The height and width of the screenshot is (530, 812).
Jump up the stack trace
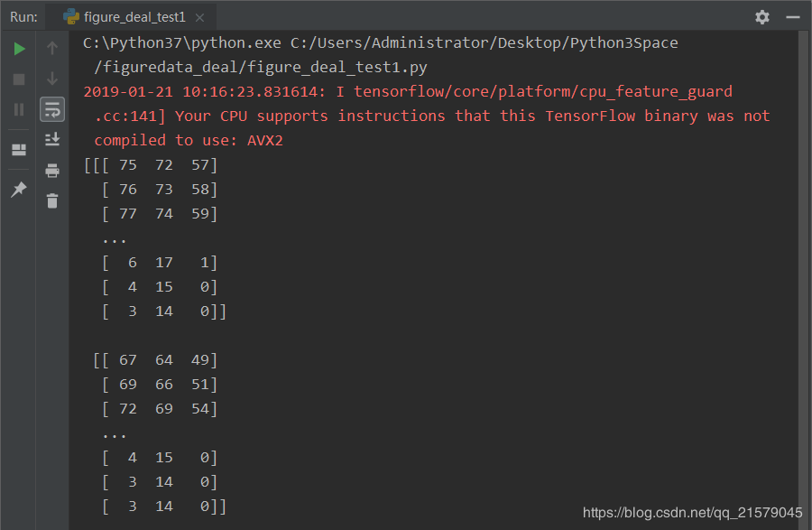[x=52, y=48]
